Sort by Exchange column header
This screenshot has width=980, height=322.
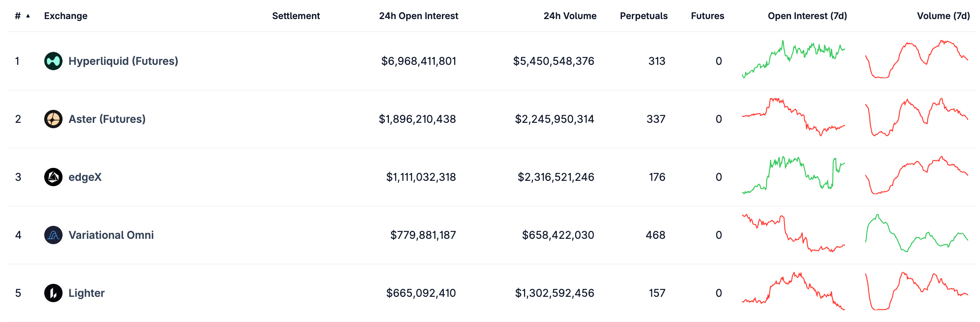coord(66,16)
